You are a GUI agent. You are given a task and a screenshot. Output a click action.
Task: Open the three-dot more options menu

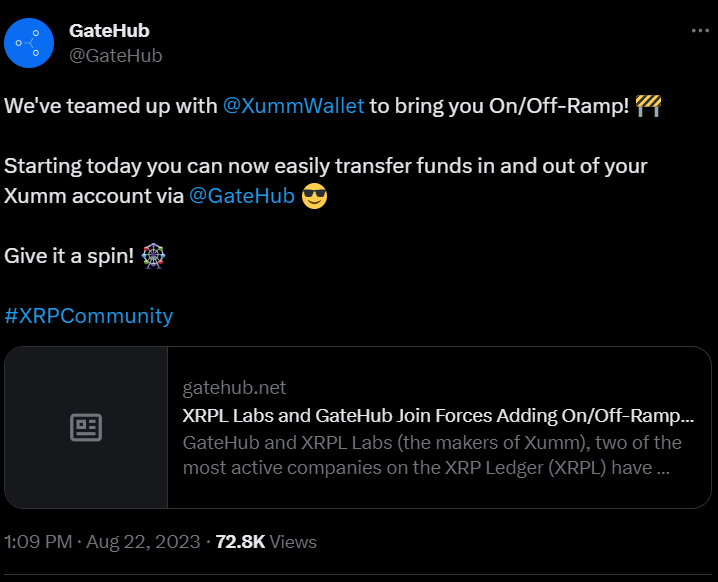click(700, 31)
